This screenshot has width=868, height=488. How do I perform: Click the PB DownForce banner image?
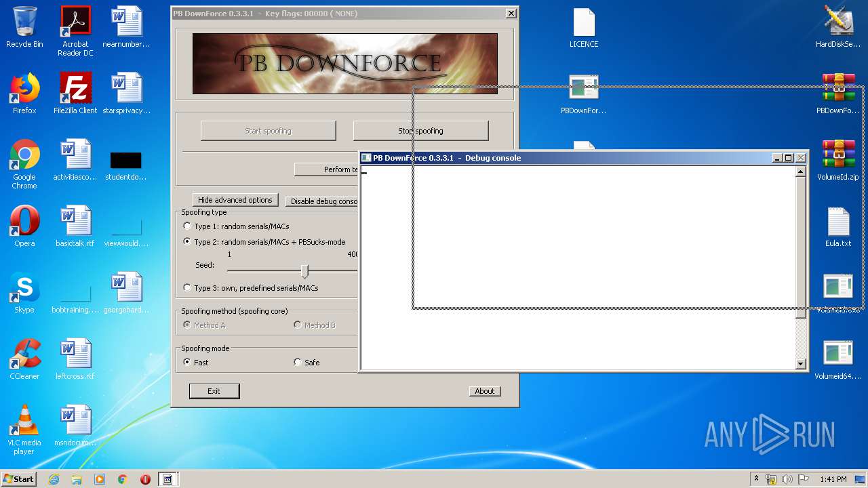pyautogui.click(x=344, y=64)
